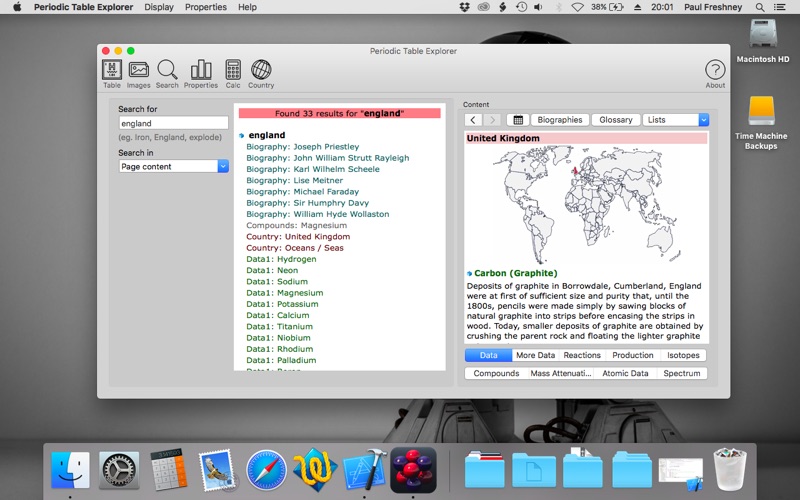Open the Lists dropdown menu
This screenshot has width=800, height=500.
[675, 120]
